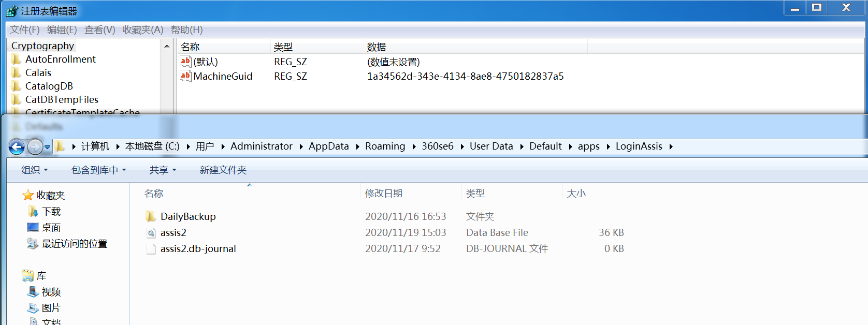
Task: Go back with the Explorer back arrow
Action: (x=17, y=147)
